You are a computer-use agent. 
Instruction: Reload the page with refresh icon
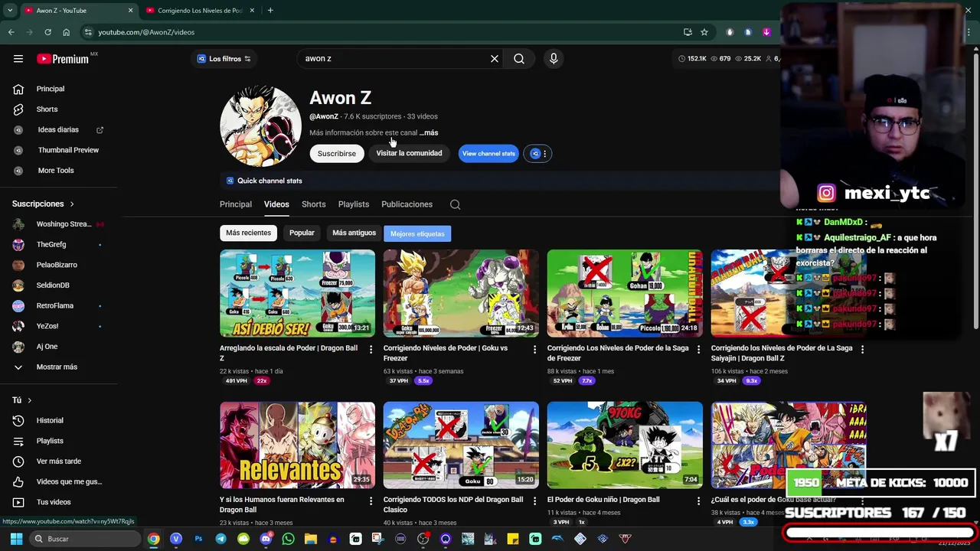(x=47, y=32)
